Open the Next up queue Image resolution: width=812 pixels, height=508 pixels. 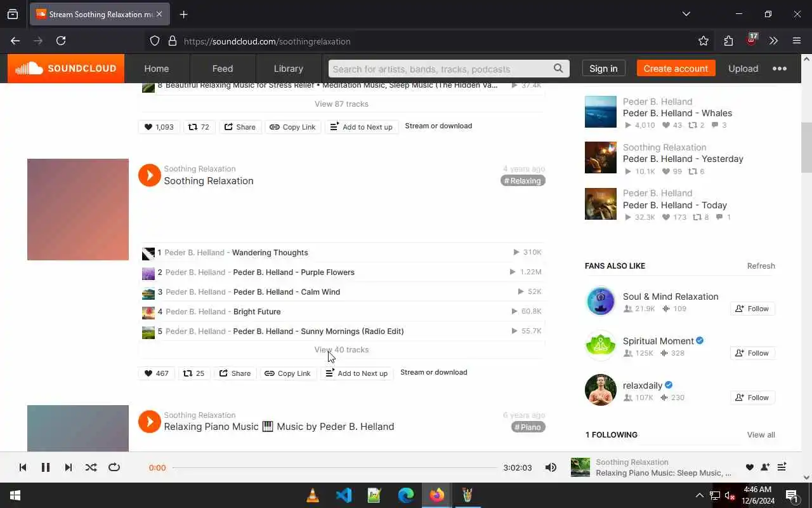[x=782, y=467]
